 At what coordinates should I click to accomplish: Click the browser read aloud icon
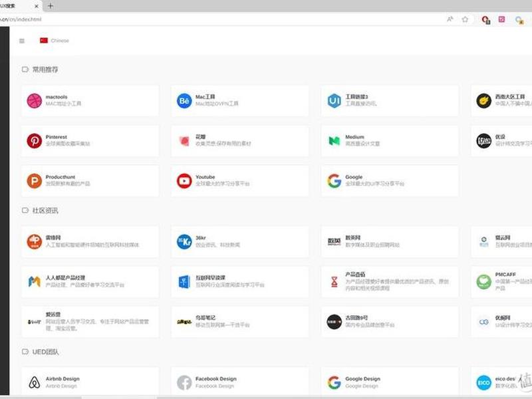[x=450, y=19]
